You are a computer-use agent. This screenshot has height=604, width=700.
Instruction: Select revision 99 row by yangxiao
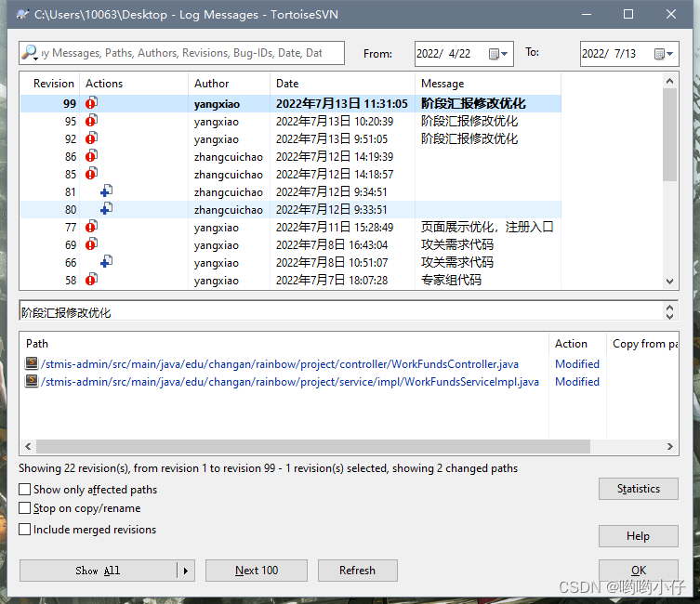291,103
